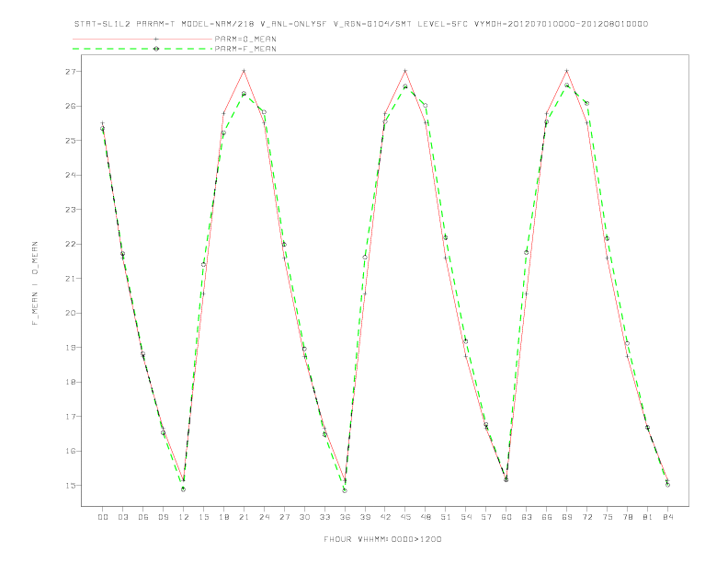The image size is (728, 563).
Task: Click the x-axis hour label 66
Action: [x=547, y=517]
